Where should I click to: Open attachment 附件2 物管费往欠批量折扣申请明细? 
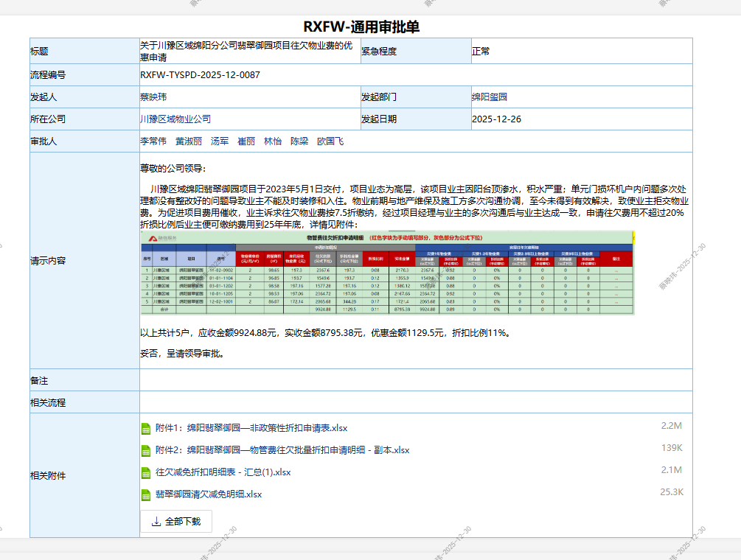pyautogui.click(x=282, y=450)
